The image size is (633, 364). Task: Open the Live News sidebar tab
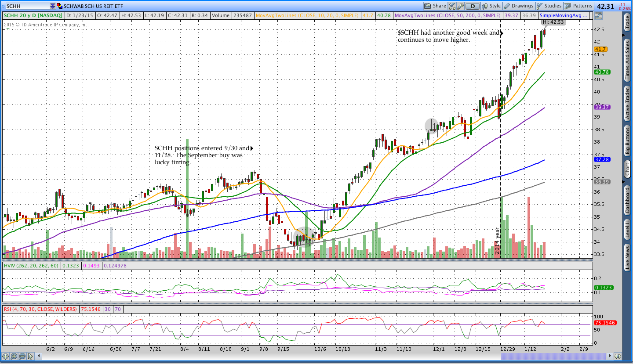click(627, 258)
